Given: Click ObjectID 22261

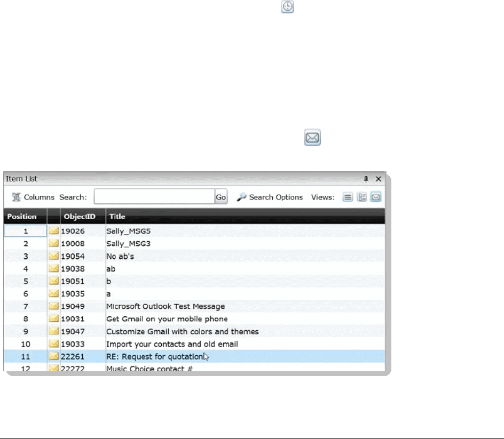Looking at the screenshot, I should pyautogui.click(x=73, y=357).
